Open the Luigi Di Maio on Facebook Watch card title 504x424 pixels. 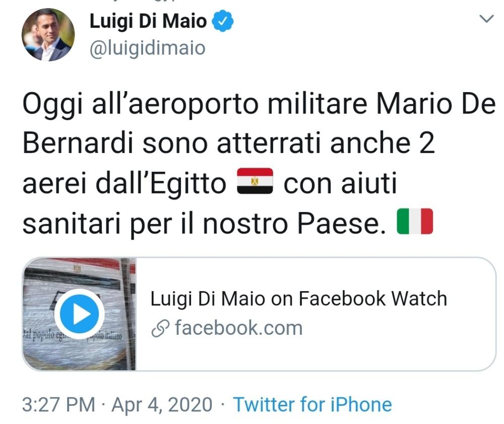point(298,299)
